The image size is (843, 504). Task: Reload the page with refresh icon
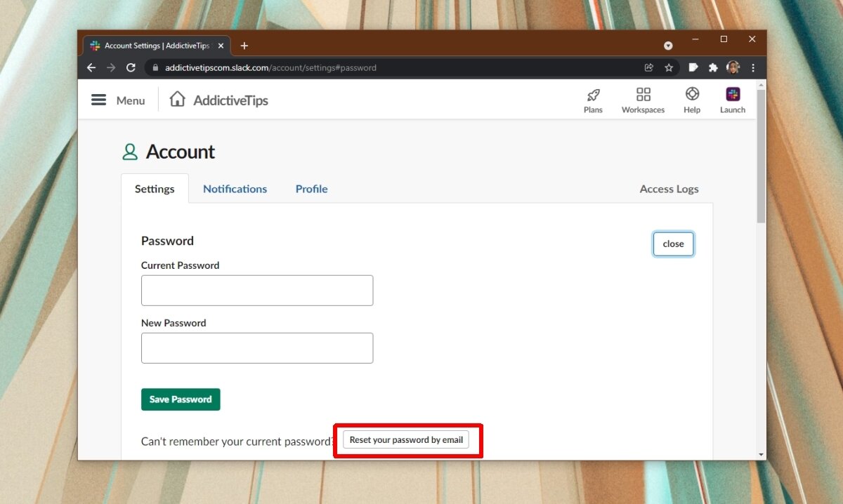pyautogui.click(x=131, y=68)
